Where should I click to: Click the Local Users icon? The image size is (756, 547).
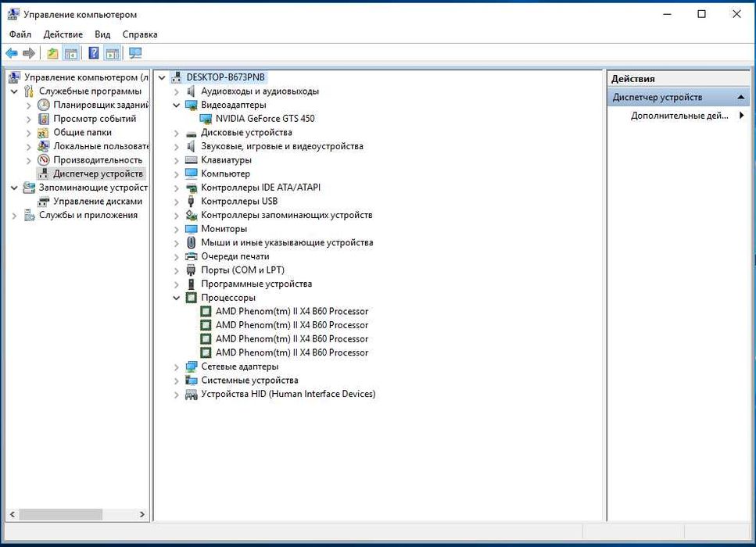(x=44, y=146)
